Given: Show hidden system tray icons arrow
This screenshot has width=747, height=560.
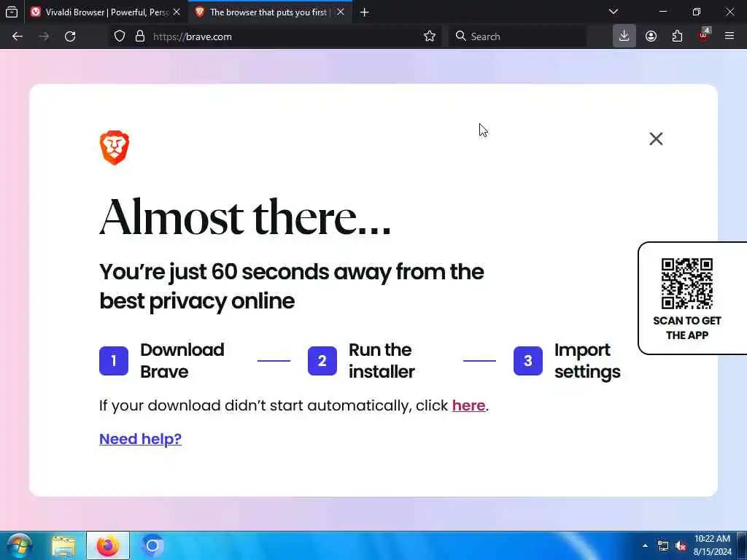Looking at the screenshot, I should pyautogui.click(x=645, y=545).
